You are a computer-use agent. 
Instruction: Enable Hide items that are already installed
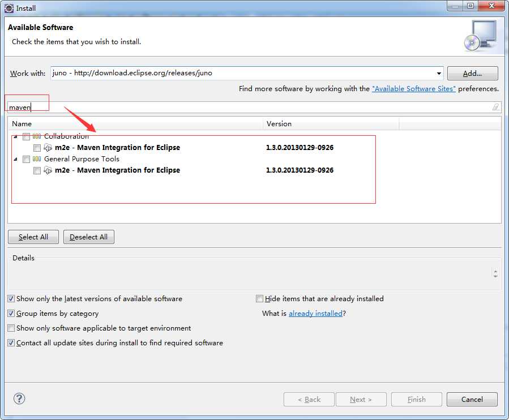[259, 299]
